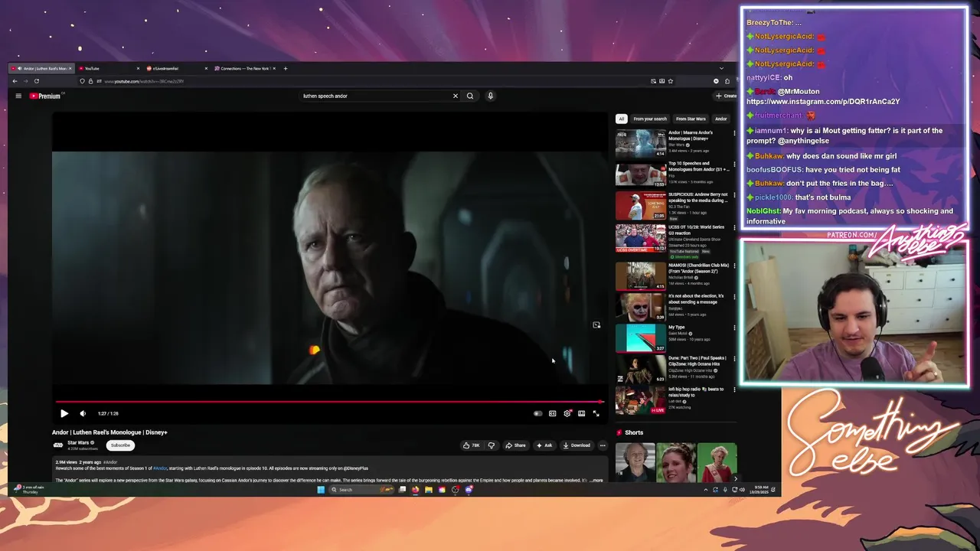Viewport: 980px width, 551px height.
Task: Seek on the red video progress bar
Action: click(329, 401)
